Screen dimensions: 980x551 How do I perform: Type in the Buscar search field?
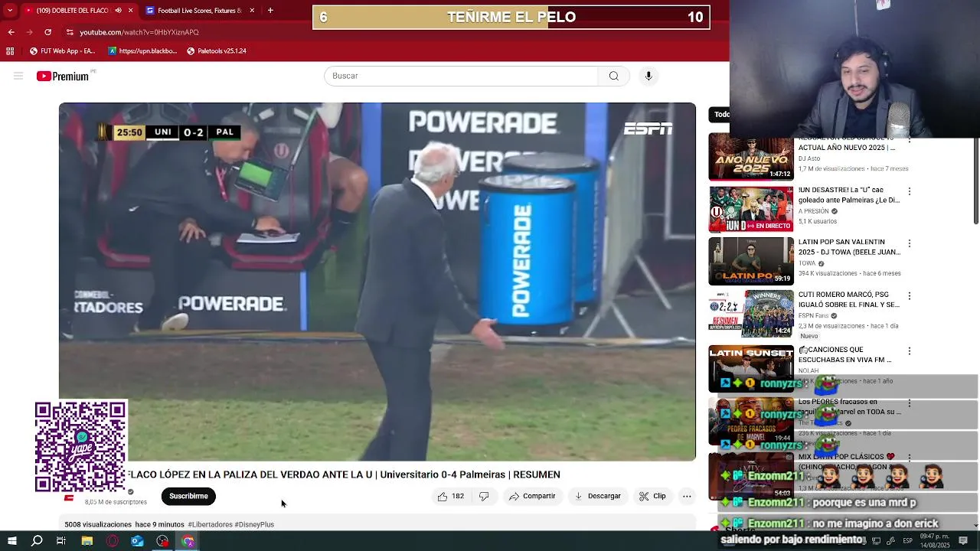pyautogui.click(x=461, y=76)
